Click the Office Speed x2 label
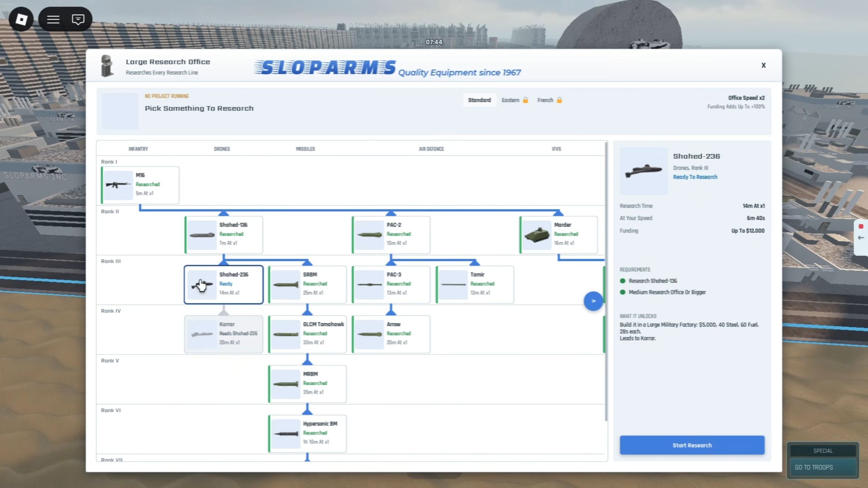Screen dimensions: 868x488 [x=746, y=98]
